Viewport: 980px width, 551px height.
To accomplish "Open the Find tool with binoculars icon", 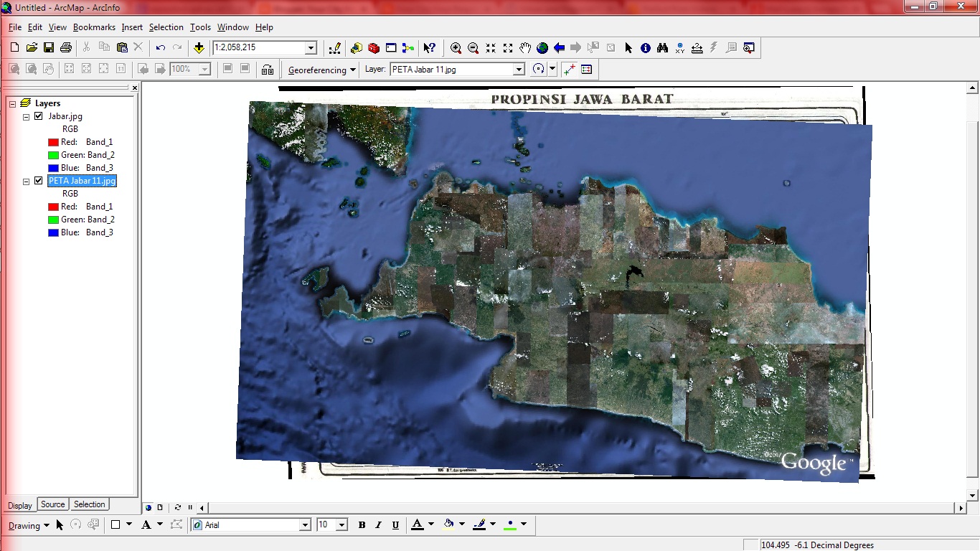I will click(664, 48).
